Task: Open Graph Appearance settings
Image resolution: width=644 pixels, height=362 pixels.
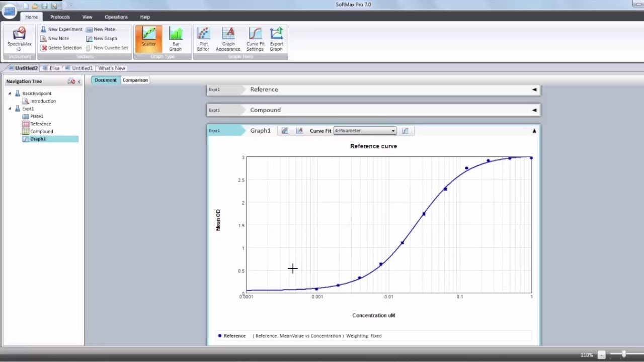Action: pyautogui.click(x=228, y=39)
